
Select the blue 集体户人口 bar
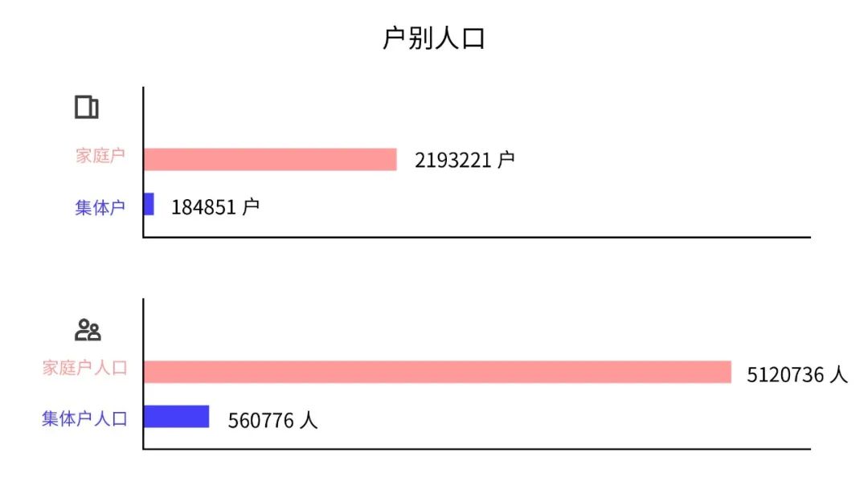[176, 417]
